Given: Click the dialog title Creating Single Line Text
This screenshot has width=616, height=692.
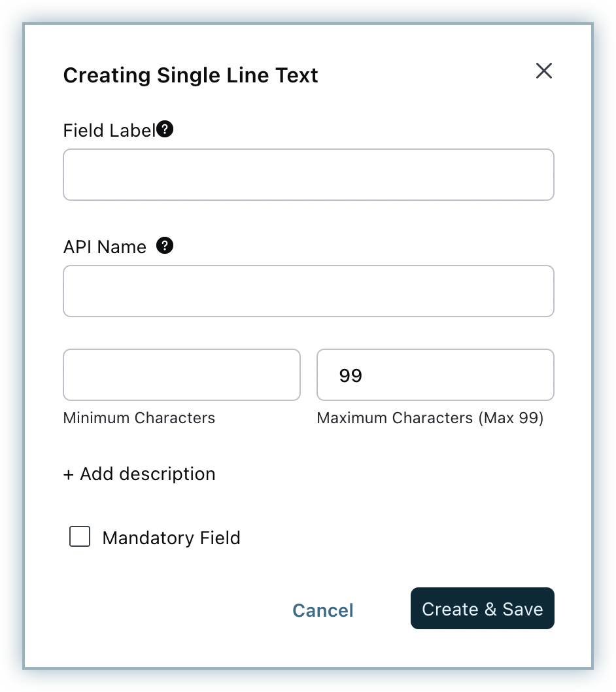Looking at the screenshot, I should point(190,75).
